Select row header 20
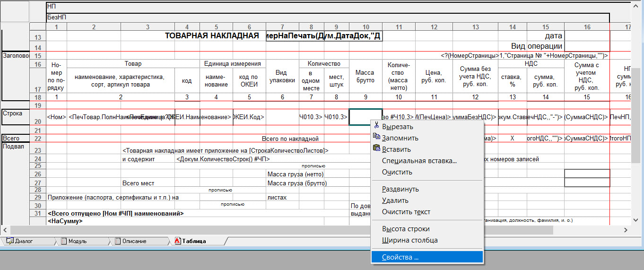 coord(38,117)
